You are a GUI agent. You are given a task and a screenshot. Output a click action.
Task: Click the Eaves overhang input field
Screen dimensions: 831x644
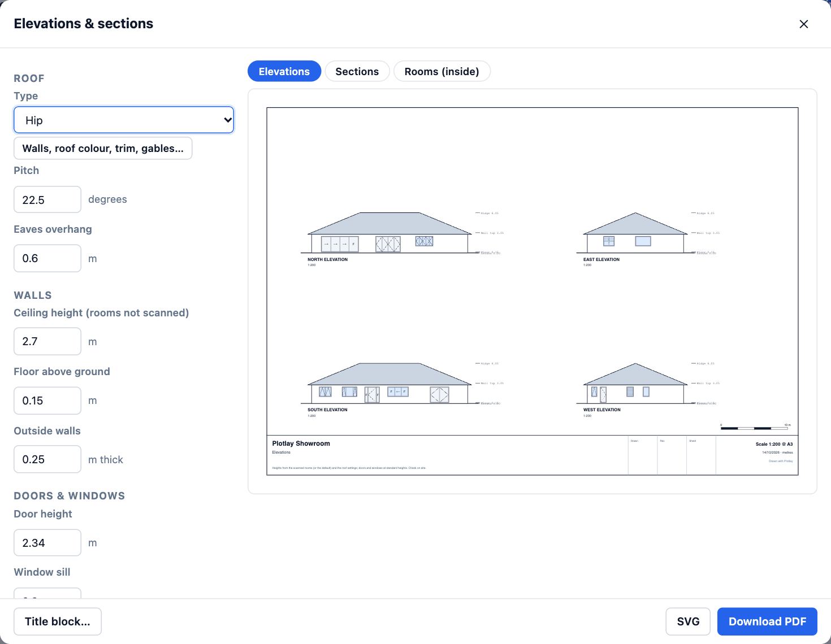click(47, 258)
